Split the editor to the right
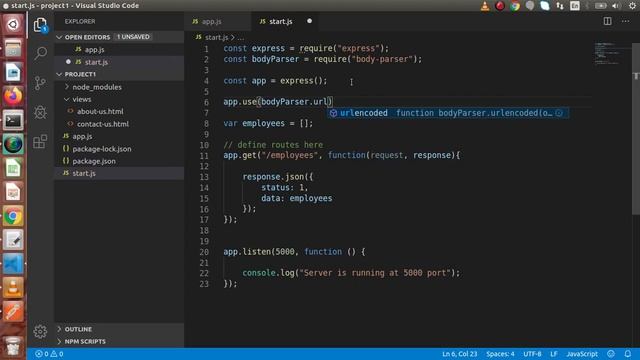640x360 pixels. coord(607,21)
